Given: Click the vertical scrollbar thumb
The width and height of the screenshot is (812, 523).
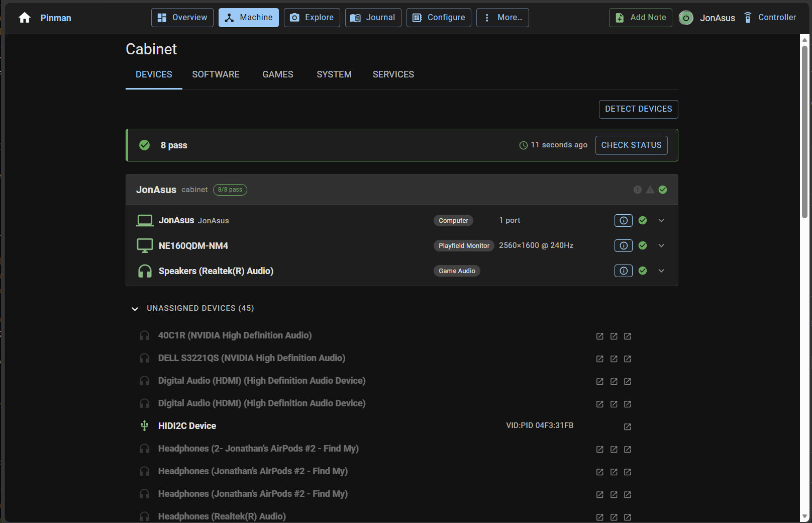Looking at the screenshot, I should click(804, 132).
